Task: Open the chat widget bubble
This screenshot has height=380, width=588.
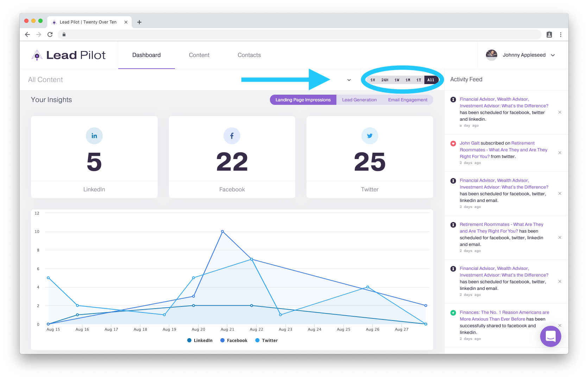Action: (x=550, y=336)
